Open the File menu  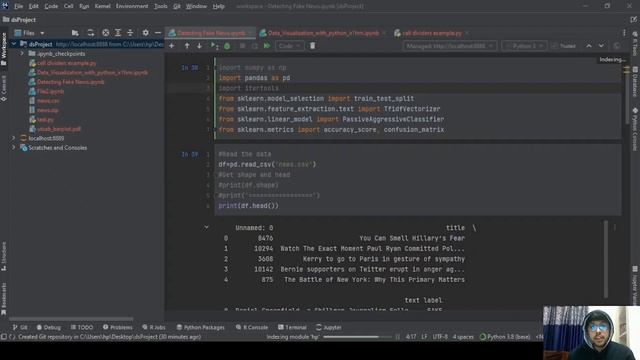[x=18, y=6]
